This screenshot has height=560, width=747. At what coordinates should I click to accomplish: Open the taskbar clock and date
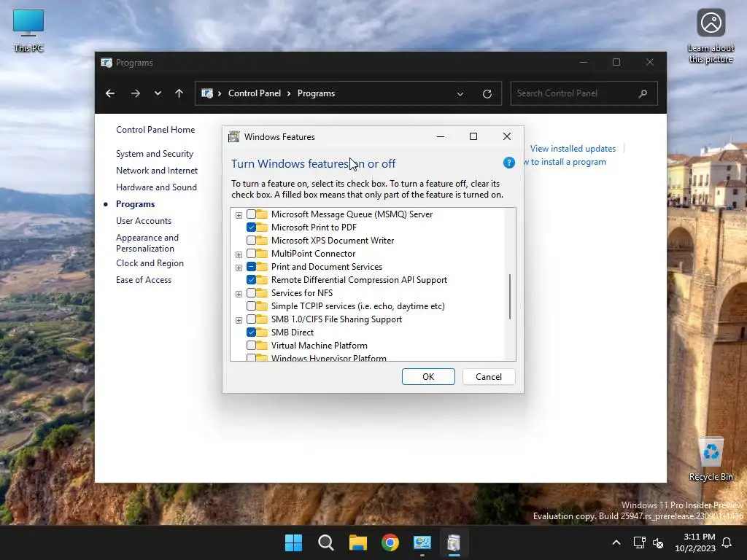click(695, 542)
